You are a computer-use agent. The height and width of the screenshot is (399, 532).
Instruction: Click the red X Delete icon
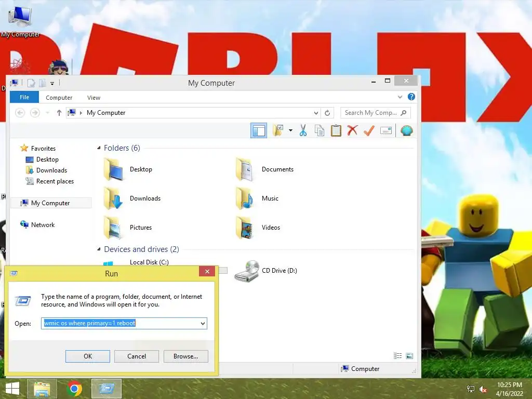coord(353,130)
